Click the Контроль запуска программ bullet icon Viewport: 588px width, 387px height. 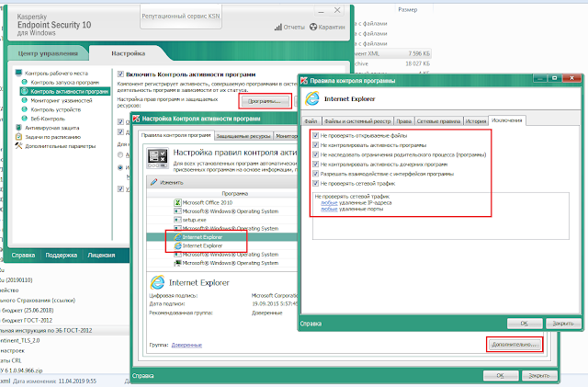(25, 82)
